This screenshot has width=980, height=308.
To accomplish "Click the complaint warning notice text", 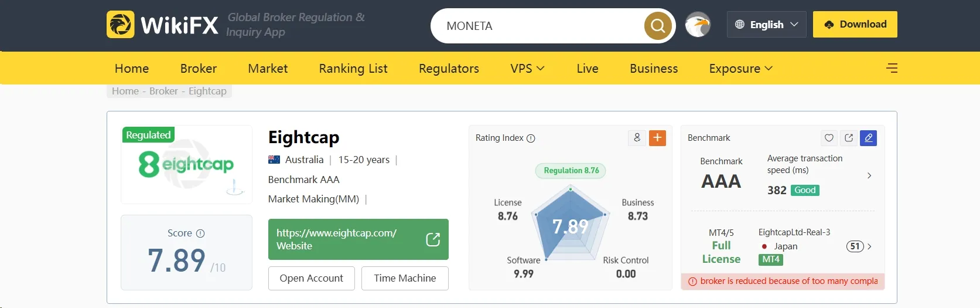I will (x=788, y=281).
